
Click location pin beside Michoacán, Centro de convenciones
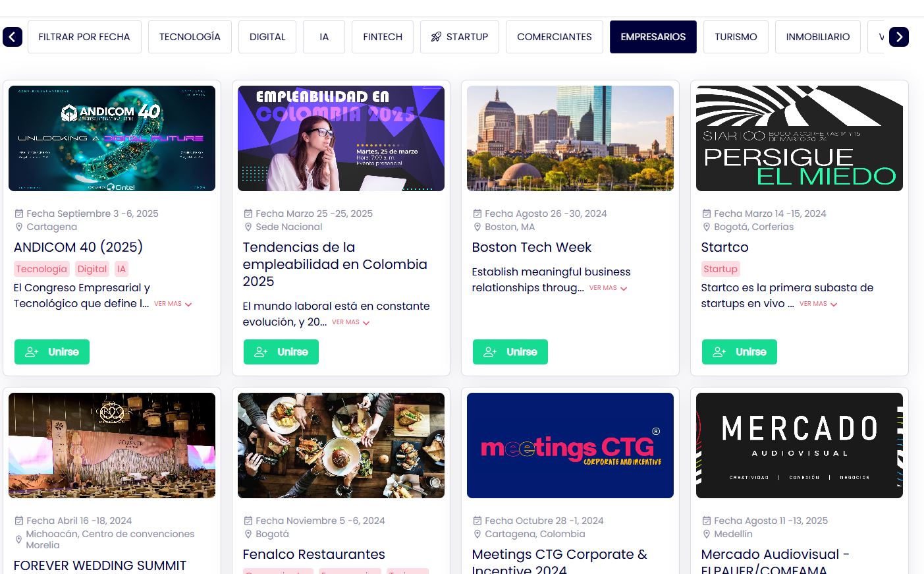[x=18, y=539]
